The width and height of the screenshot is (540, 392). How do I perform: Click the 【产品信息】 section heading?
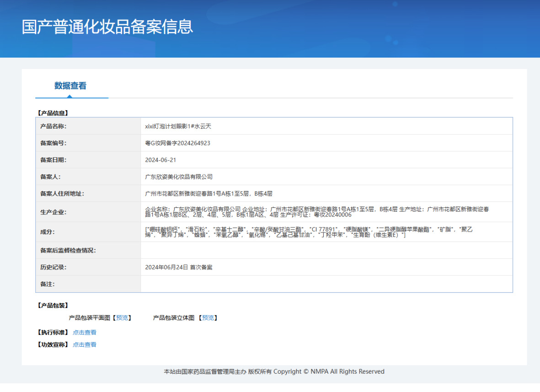point(53,113)
